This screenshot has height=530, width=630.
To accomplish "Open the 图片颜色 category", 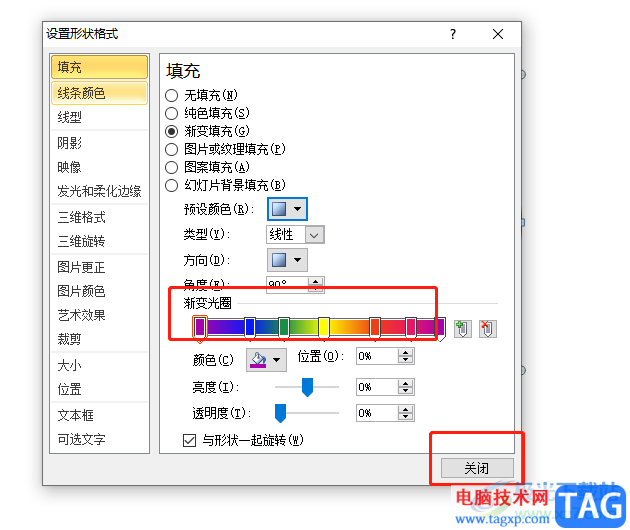I will coord(99,291).
